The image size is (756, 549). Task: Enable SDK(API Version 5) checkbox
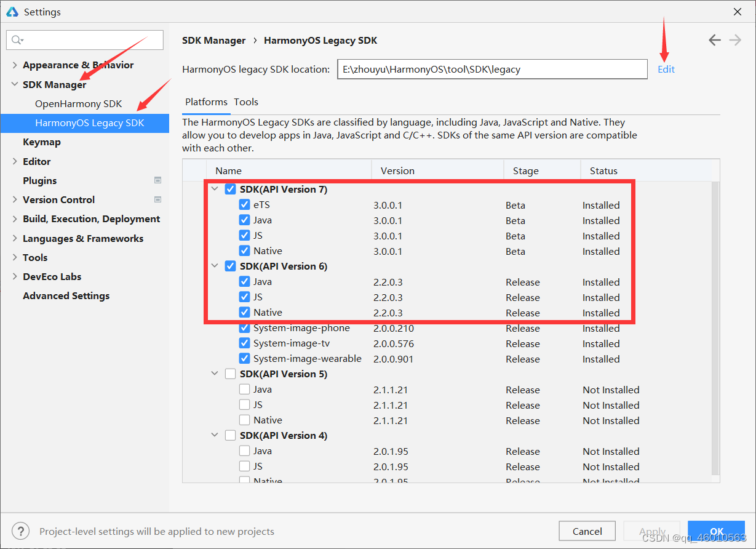click(231, 374)
